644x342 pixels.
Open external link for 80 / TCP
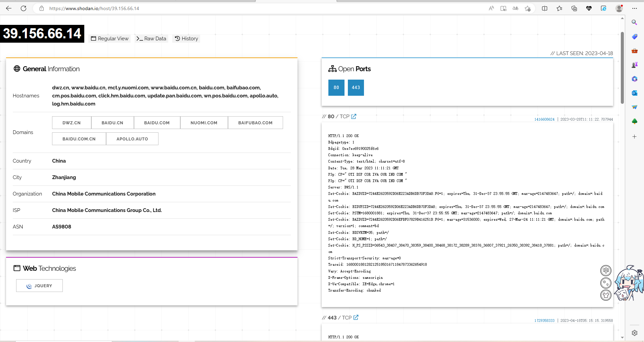click(x=354, y=116)
